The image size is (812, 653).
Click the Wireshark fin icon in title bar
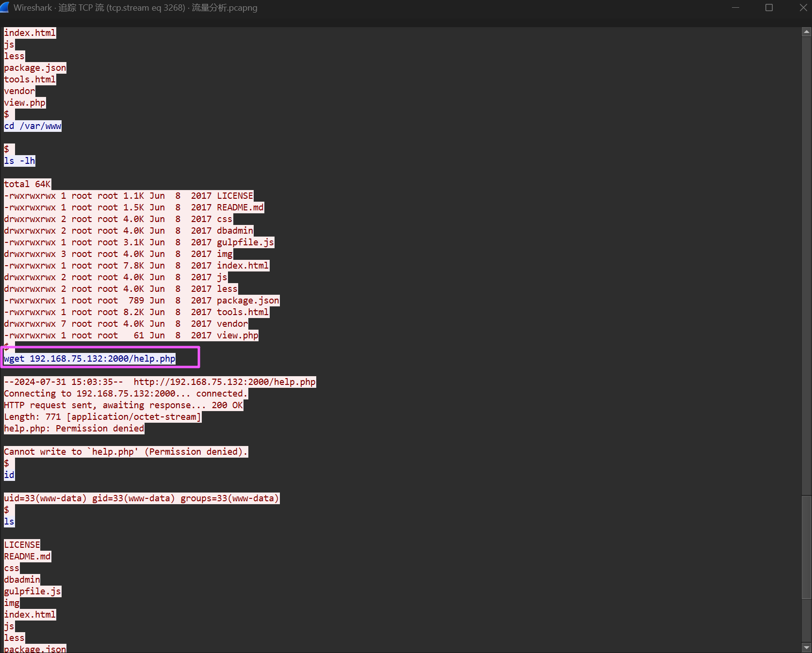pyautogui.click(x=4, y=7)
